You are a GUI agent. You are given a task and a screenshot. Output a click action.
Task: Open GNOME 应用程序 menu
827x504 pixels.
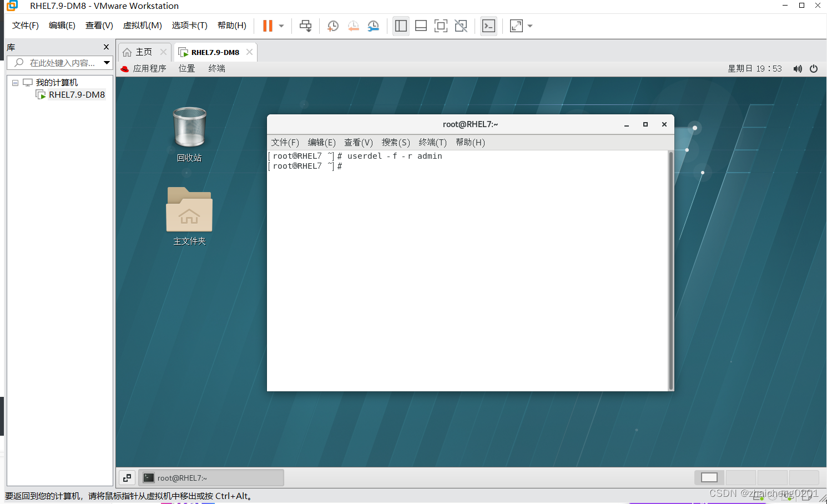[x=150, y=69]
